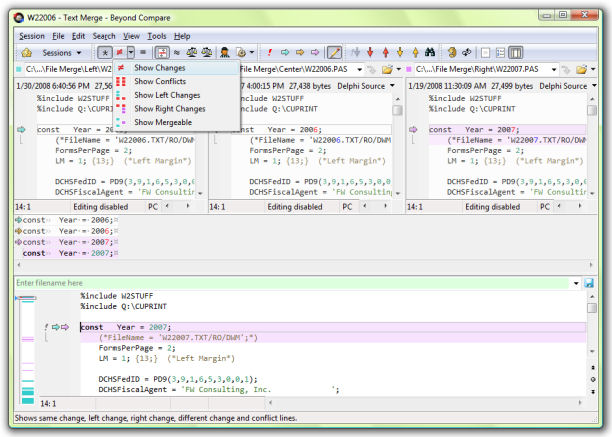
Task: Click the approximately-equal minor differences icon
Action: point(178,52)
